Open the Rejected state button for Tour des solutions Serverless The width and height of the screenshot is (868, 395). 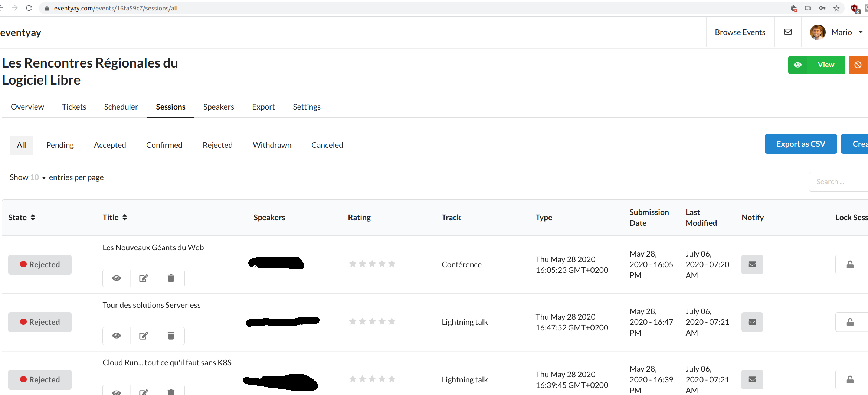(40, 322)
